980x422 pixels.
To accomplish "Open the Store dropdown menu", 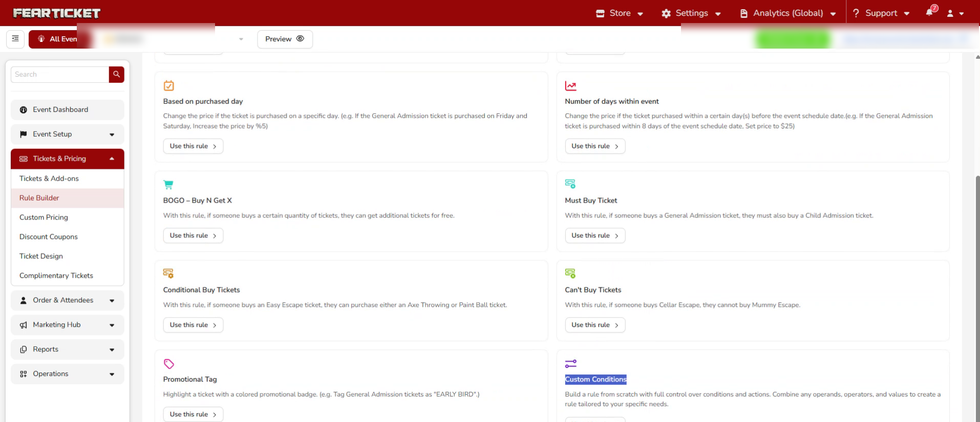I will pyautogui.click(x=620, y=13).
